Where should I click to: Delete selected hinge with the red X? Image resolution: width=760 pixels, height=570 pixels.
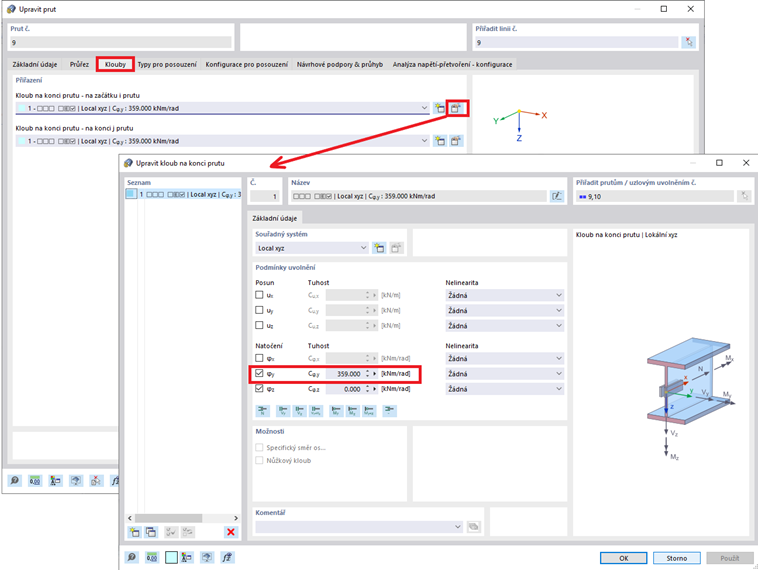231,532
